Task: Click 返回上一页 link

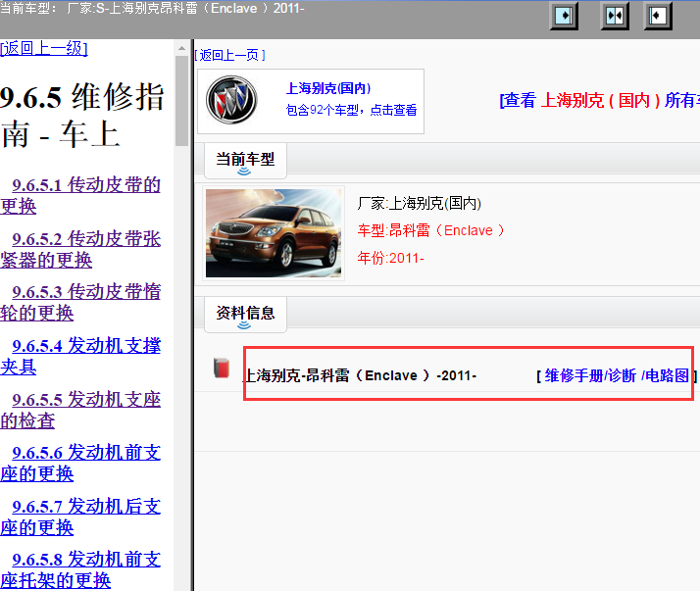Action: [230, 55]
